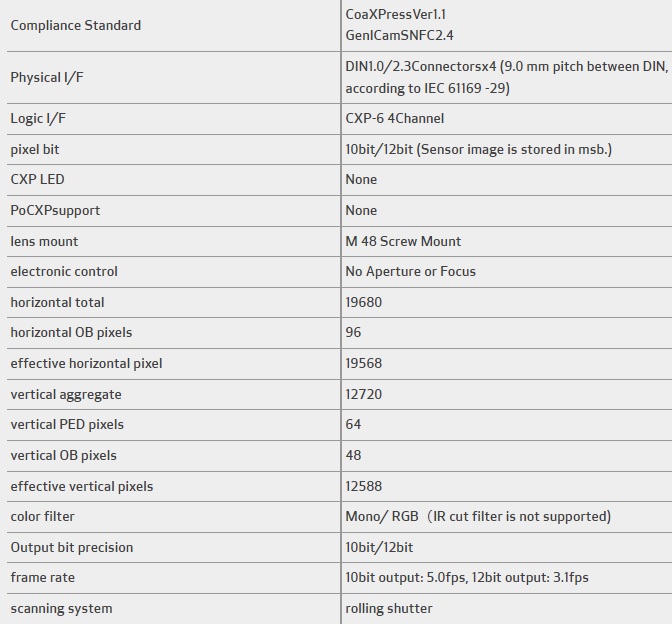Click the M 48 Screw Mount value

click(x=403, y=241)
